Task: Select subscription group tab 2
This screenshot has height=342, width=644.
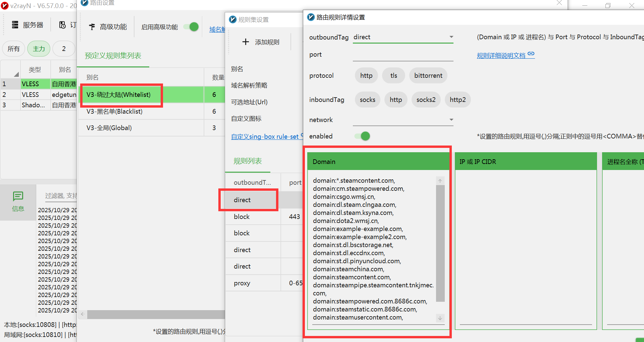Action: (64, 49)
